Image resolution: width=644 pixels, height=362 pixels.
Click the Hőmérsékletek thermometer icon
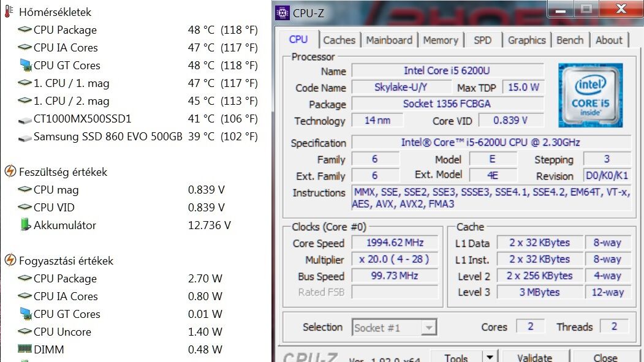point(9,11)
